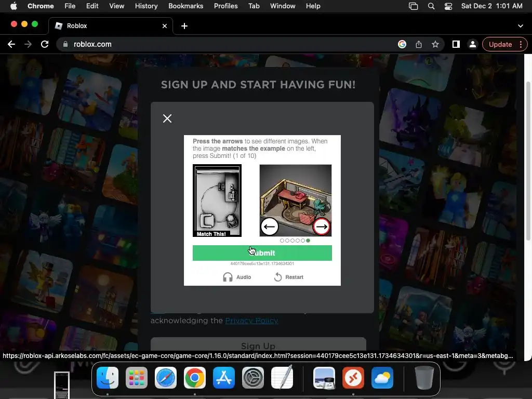Viewport: 532px width, 399px height.
Task: Open App Store from the Dock
Action: 224,378
